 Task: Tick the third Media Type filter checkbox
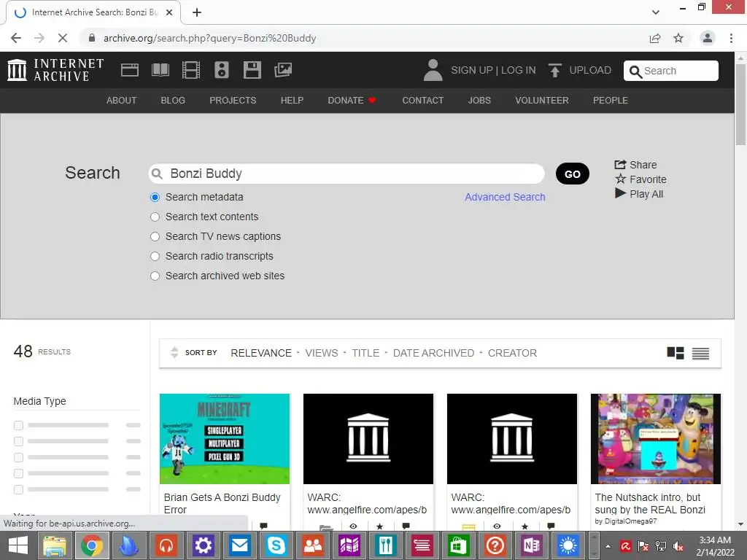pos(18,457)
